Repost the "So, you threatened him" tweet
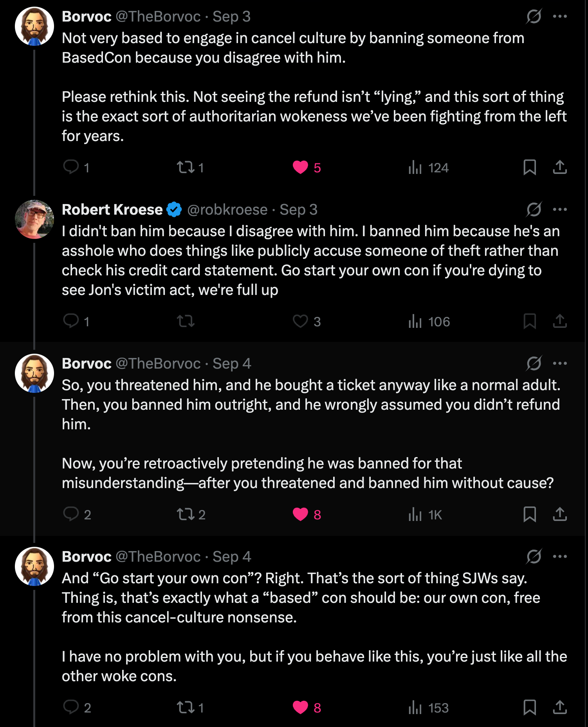The height and width of the screenshot is (727, 588). point(186,514)
